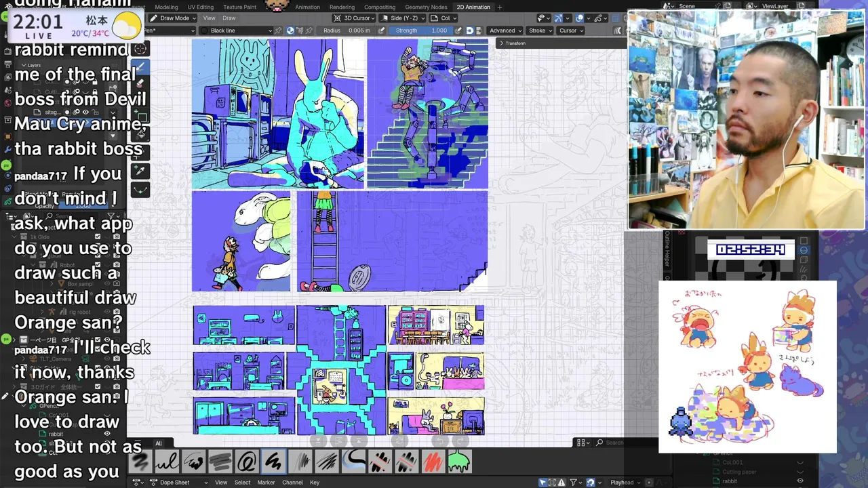The width and height of the screenshot is (868, 488).
Task: Unhide the Cutting paper layer in outliner
Action: tap(800, 472)
